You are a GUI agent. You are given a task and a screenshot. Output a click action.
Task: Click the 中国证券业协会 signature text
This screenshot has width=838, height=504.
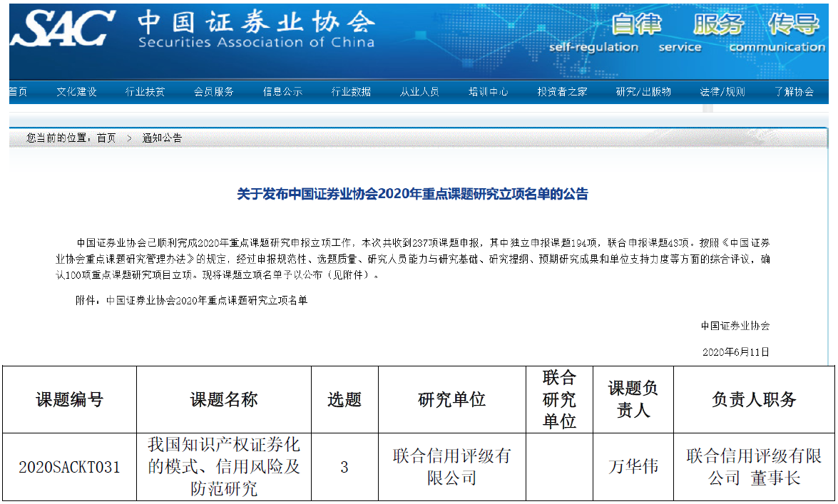pos(735,326)
